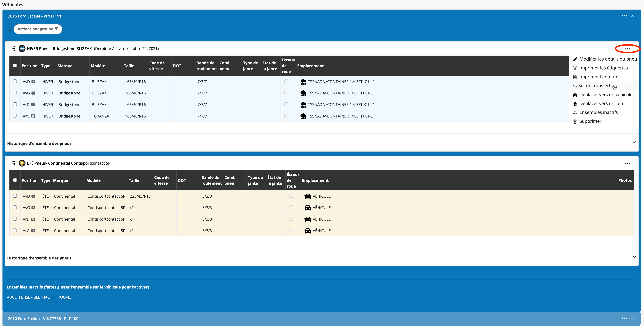Open Actions par groupe dropdown

pos(38,29)
